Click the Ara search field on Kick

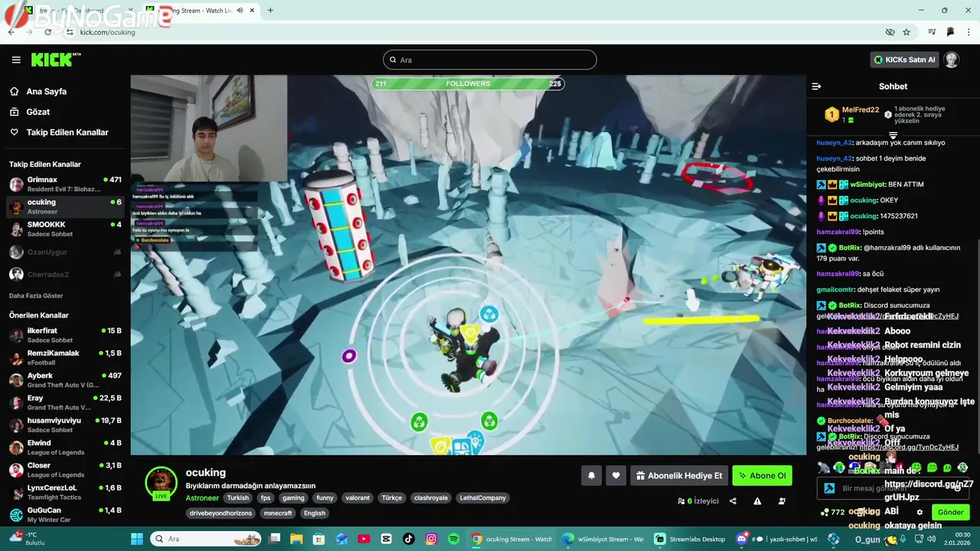tap(490, 60)
